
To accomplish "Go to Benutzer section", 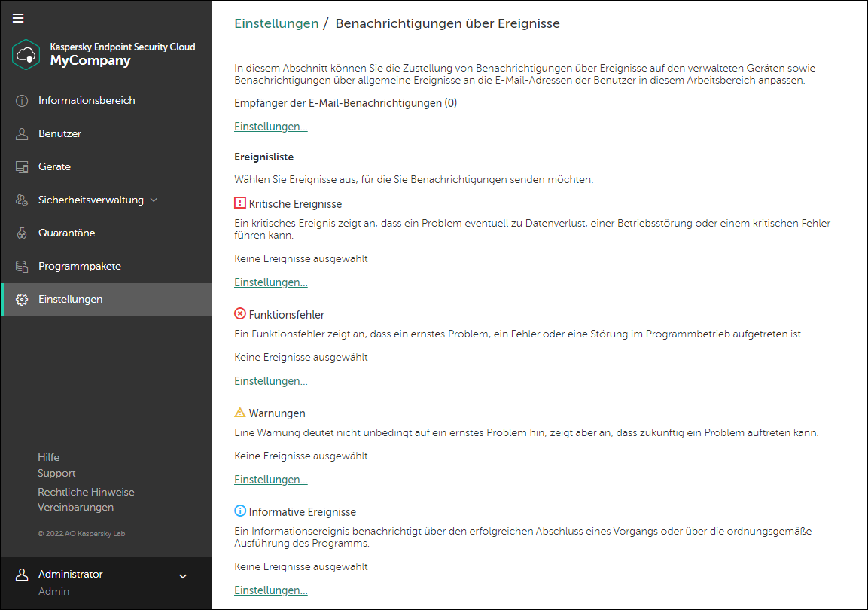I will pos(106,134).
